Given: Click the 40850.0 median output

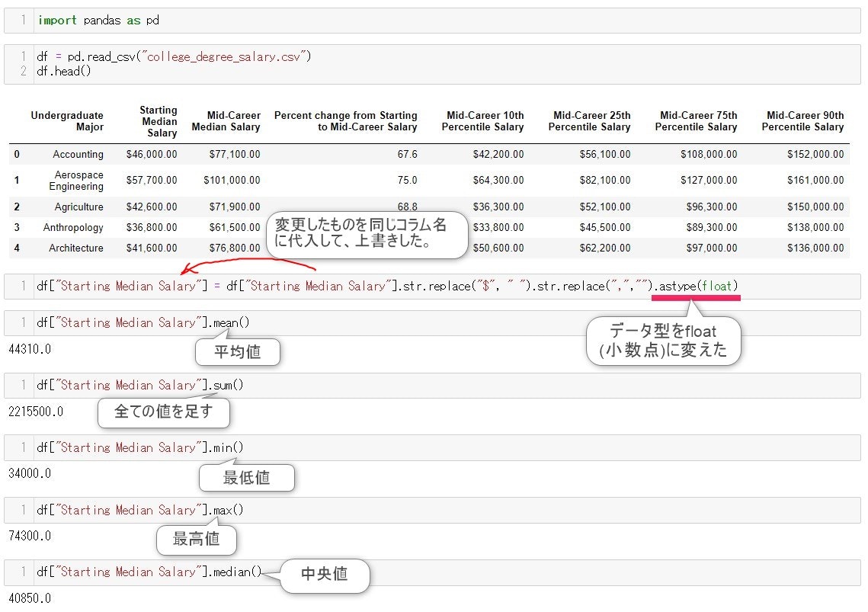Looking at the screenshot, I should [30, 599].
